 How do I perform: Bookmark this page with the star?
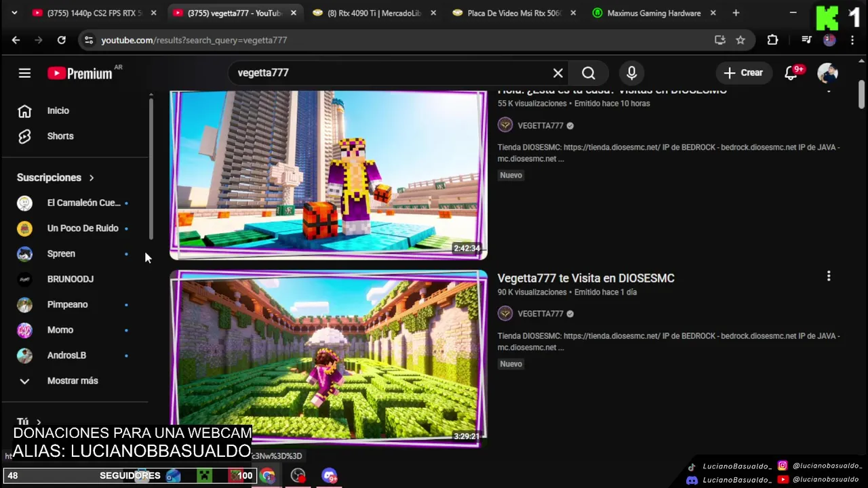tap(741, 40)
